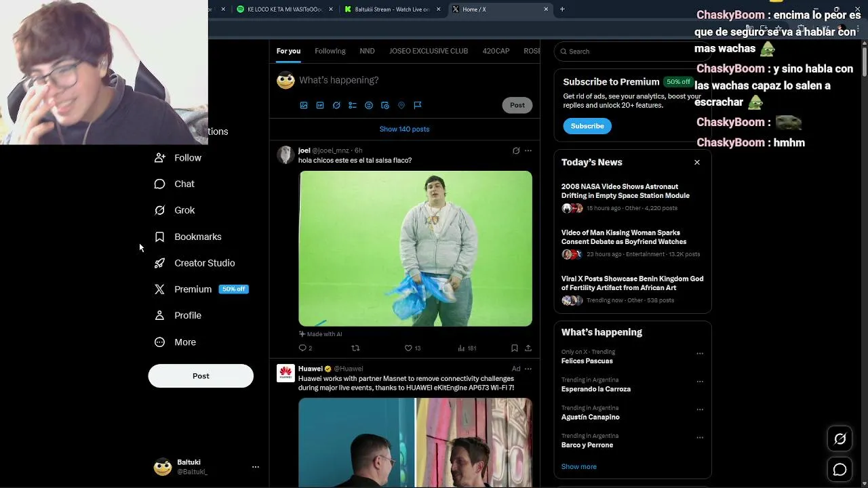
Task: Schedule the post with calendar icon
Action: click(x=385, y=105)
